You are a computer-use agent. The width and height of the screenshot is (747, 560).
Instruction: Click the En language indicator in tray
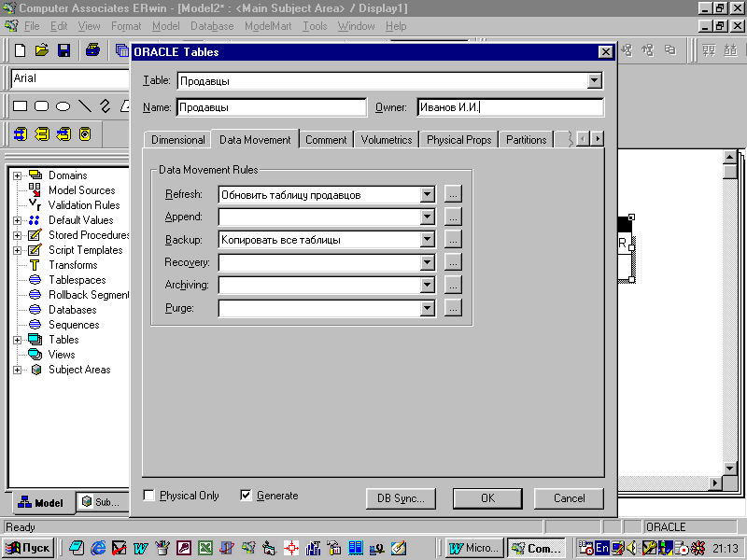602,548
